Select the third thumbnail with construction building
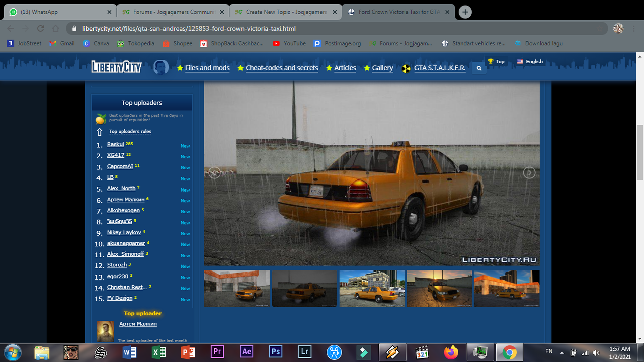Viewport: 644px width, 362px height. click(x=372, y=288)
